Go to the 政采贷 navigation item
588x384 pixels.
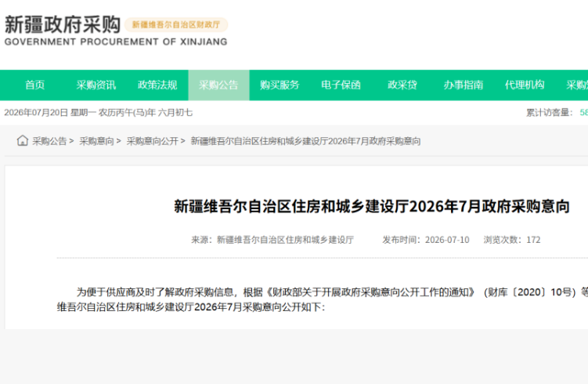pos(402,85)
